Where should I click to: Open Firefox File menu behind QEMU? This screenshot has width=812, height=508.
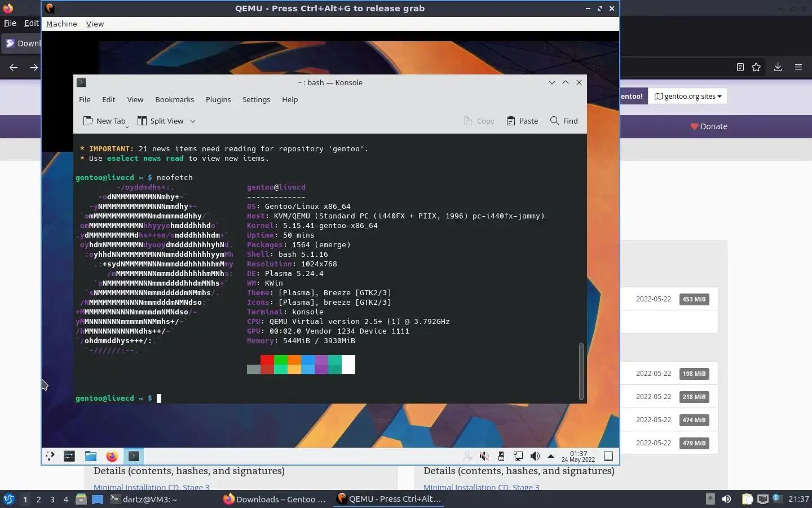(10, 23)
